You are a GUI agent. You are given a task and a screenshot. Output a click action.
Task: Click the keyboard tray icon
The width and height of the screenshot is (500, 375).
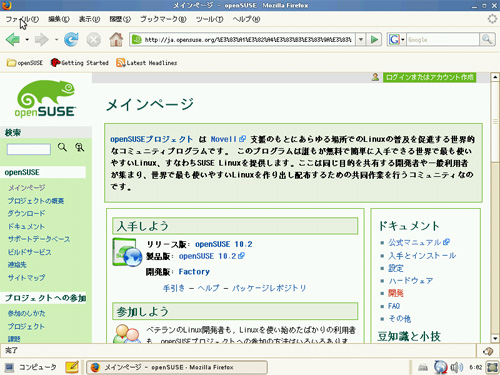pos(423,368)
